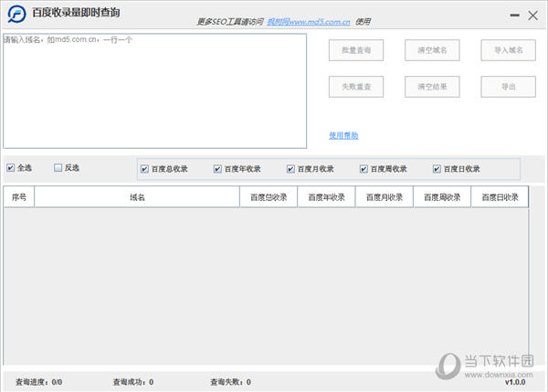This screenshot has height=392, width=548.
Task: Close the window with X
Action: (533, 15)
